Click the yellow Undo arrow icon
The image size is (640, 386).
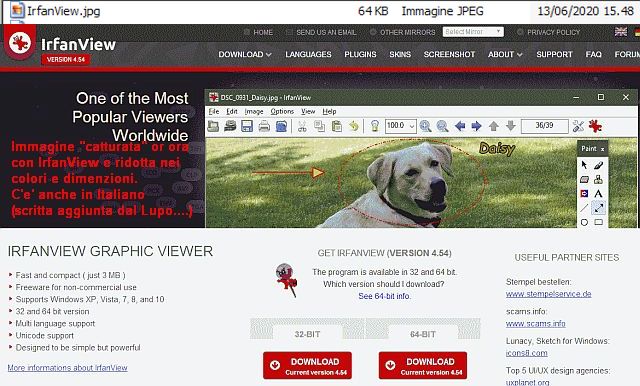coord(353,126)
